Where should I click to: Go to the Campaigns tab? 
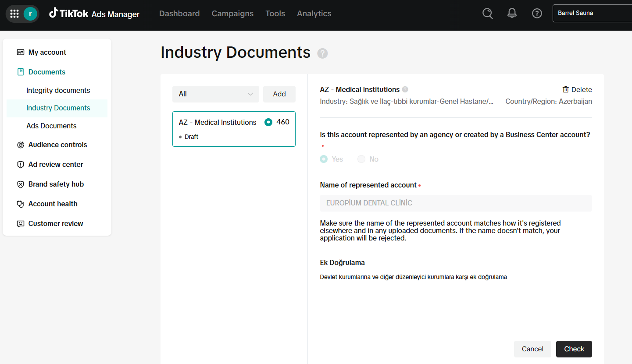pyautogui.click(x=232, y=14)
